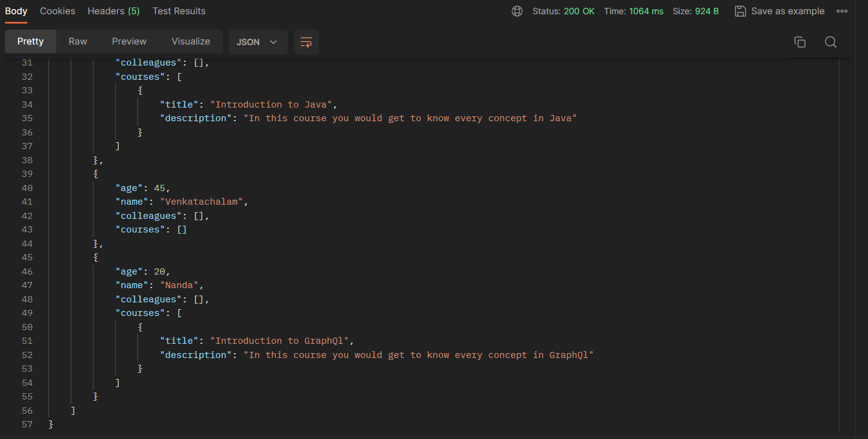Switch to Raw response view
This screenshot has width=868, height=439.
click(77, 41)
